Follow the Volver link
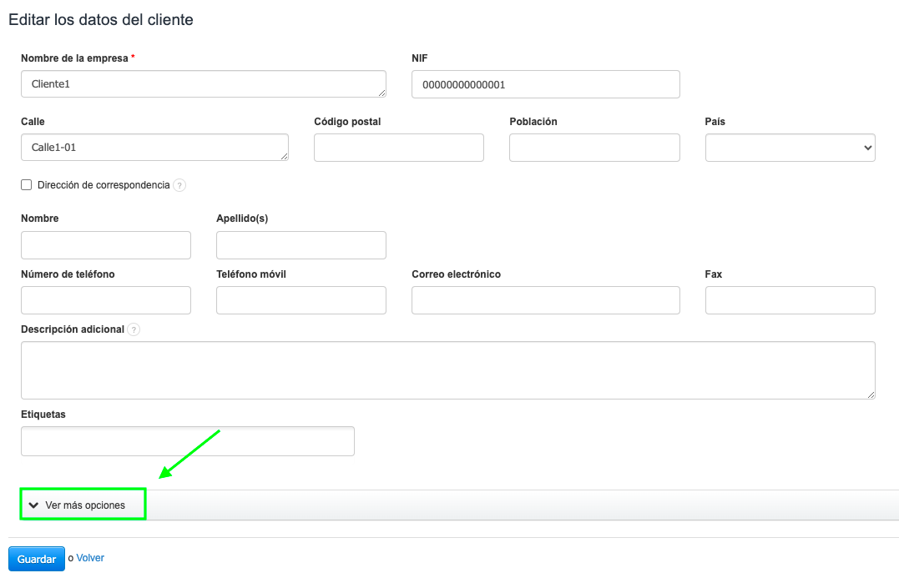899x588 pixels. click(90, 558)
